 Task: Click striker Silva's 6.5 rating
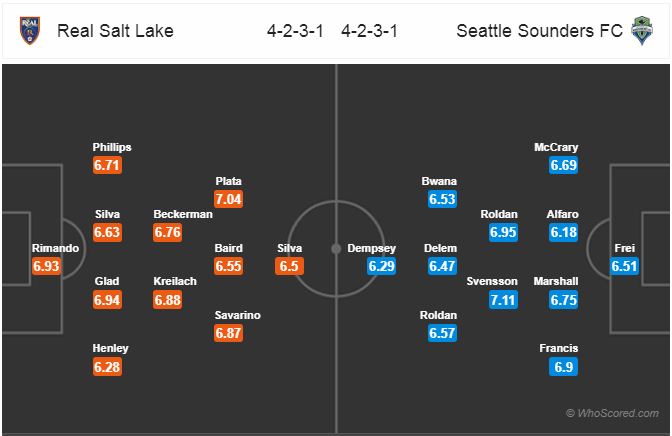tap(289, 266)
